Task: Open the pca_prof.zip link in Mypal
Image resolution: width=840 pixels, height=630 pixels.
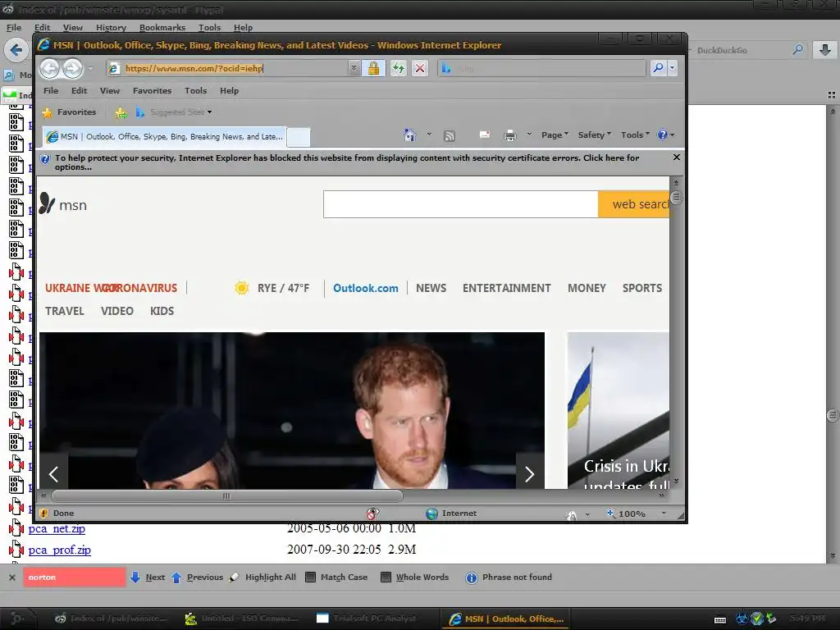Action: pos(59,550)
